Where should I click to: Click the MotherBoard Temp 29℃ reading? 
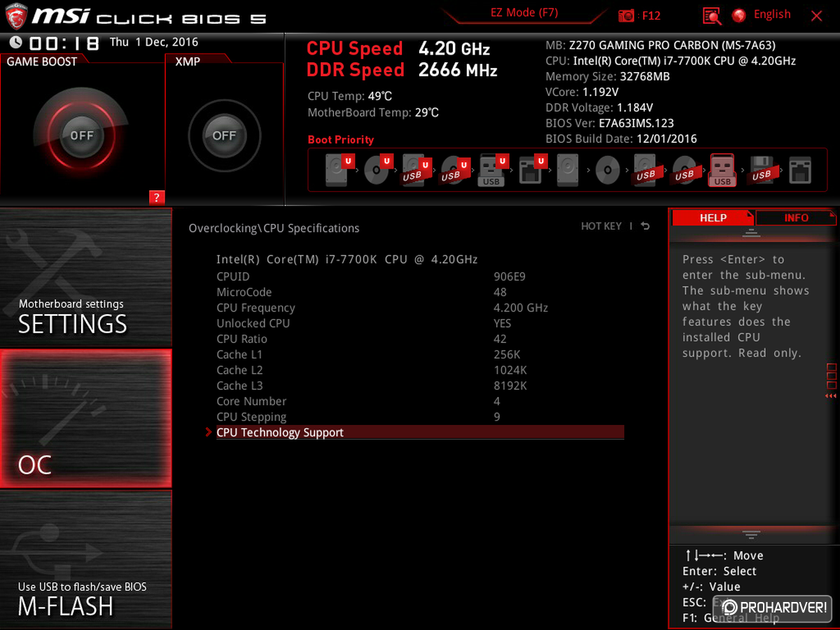pyautogui.click(x=373, y=112)
